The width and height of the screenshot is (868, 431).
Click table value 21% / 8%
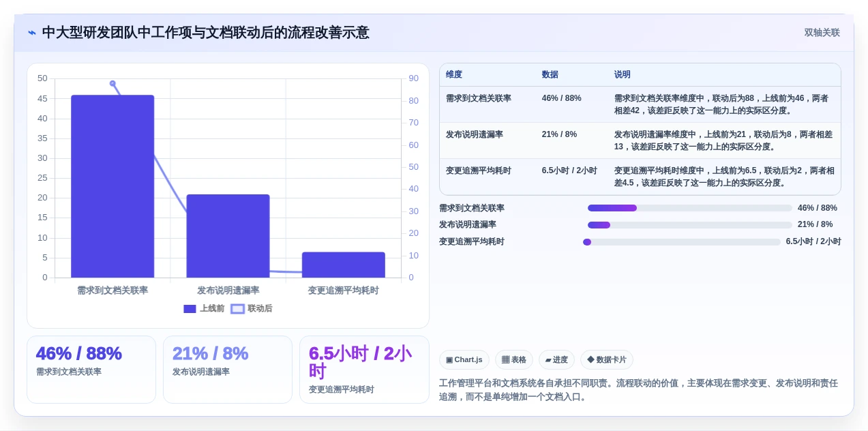[560, 134]
